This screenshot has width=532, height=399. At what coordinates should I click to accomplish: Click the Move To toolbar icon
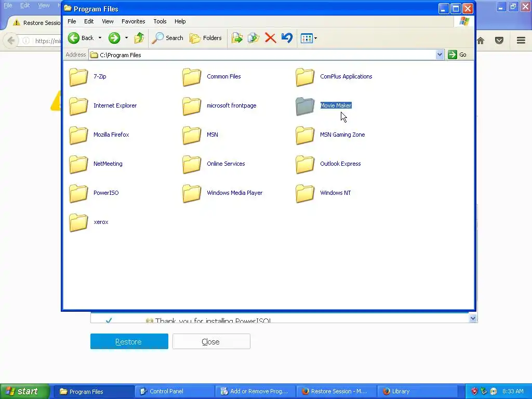pyautogui.click(x=237, y=38)
